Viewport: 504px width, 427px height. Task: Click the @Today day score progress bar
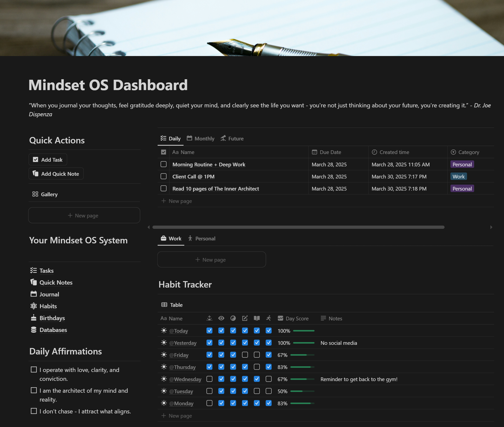[x=304, y=331]
